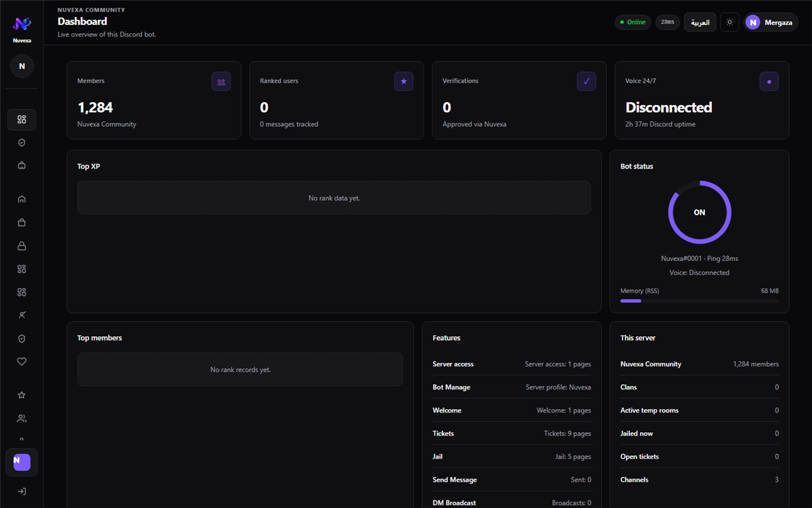
Task: Open the Send Message feature row
Action: click(x=512, y=480)
